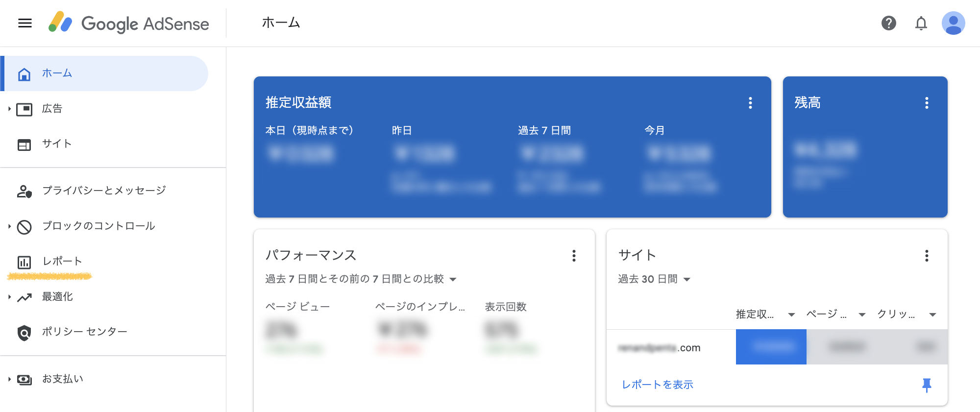The width and height of the screenshot is (980, 412).
Task: Open the 過去 30 日間 period dropdown
Action: tap(654, 279)
